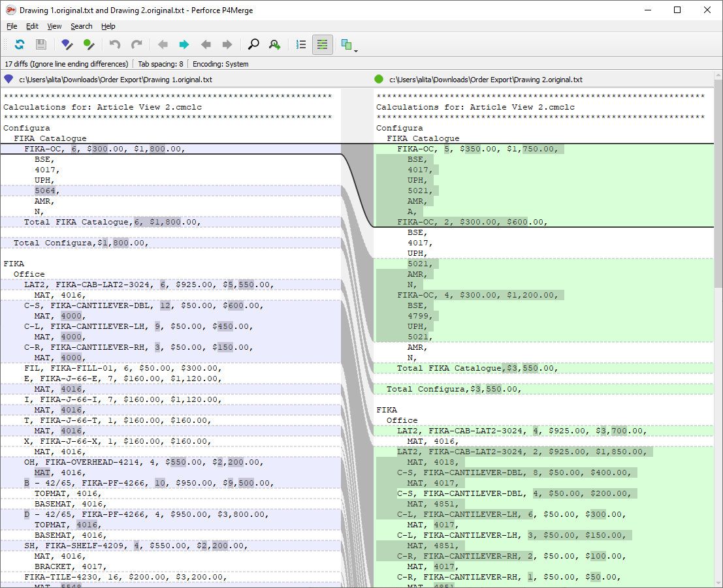
Task: Click the 'Encoding: System' status entry
Action: click(220, 64)
